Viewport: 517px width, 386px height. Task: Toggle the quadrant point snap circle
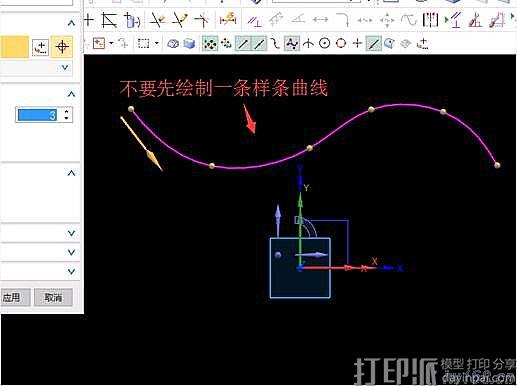coord(341,43)
